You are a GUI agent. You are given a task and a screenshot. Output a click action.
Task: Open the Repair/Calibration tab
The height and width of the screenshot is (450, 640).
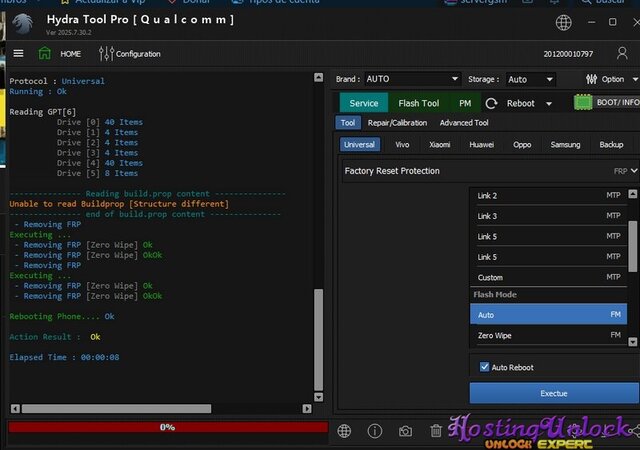coord(397,123)
